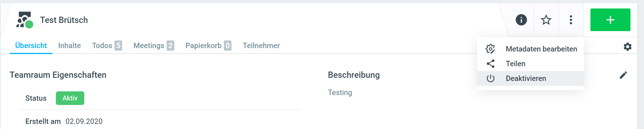
Task: Click the share icon beside Teilen
Action: pos(491,64)
